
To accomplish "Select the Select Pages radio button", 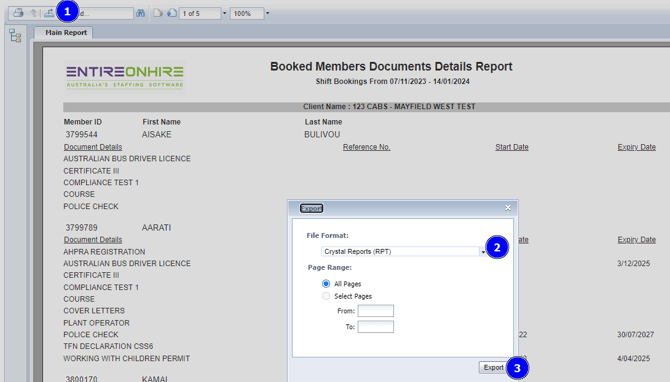I will (x=326, y=296).
